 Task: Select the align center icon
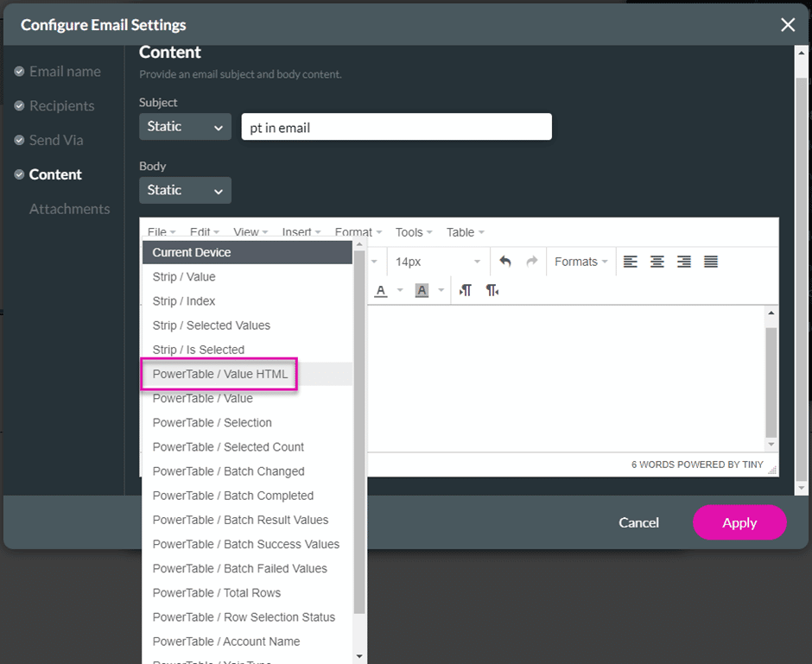pyautogui.click(x=658, y=262)
